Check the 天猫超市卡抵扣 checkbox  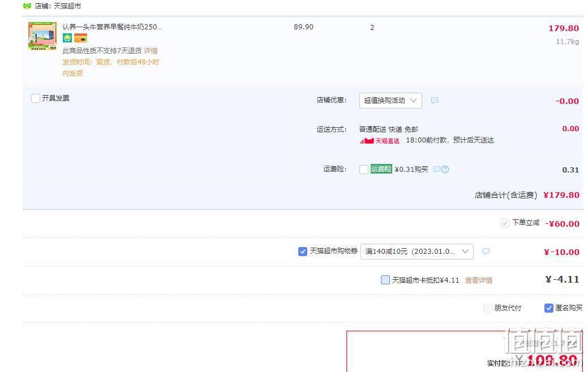tap(385, 280)
